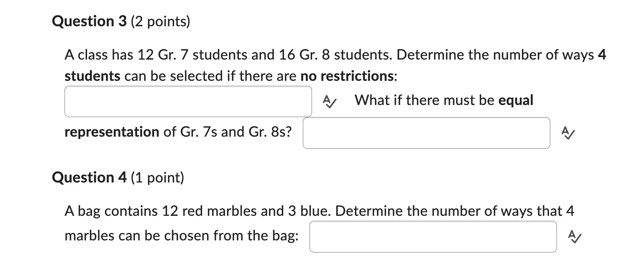This screenshot has height=265, width=644.
Task: Select the Question 4 marbles answer box
Action: pos(433,236)
